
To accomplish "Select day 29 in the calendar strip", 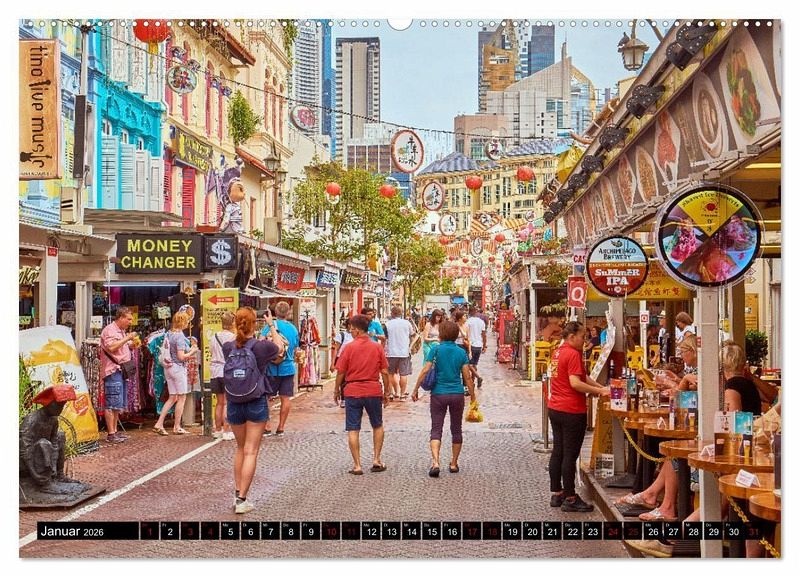I will [x=714, y=531].
